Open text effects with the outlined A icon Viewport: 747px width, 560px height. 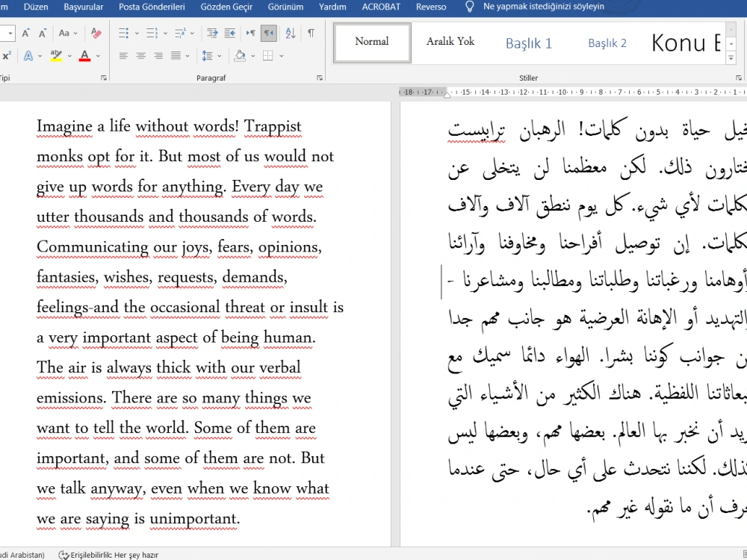coord(28,56)
